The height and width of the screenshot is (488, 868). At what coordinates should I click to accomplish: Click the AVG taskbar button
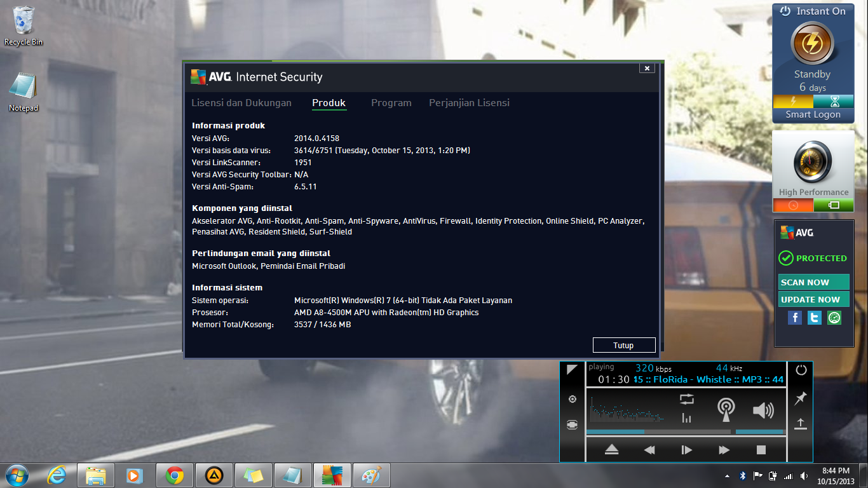[332, 475]
